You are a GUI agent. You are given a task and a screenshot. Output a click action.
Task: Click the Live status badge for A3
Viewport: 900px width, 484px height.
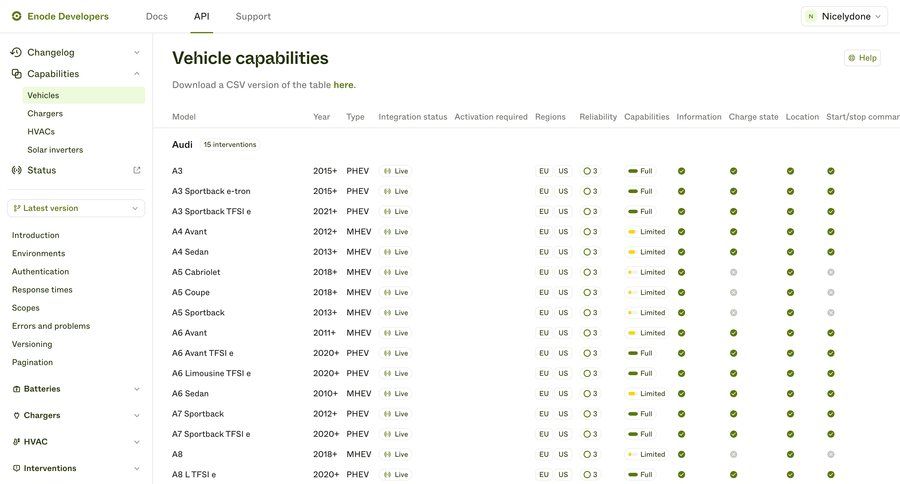(396, 171)
